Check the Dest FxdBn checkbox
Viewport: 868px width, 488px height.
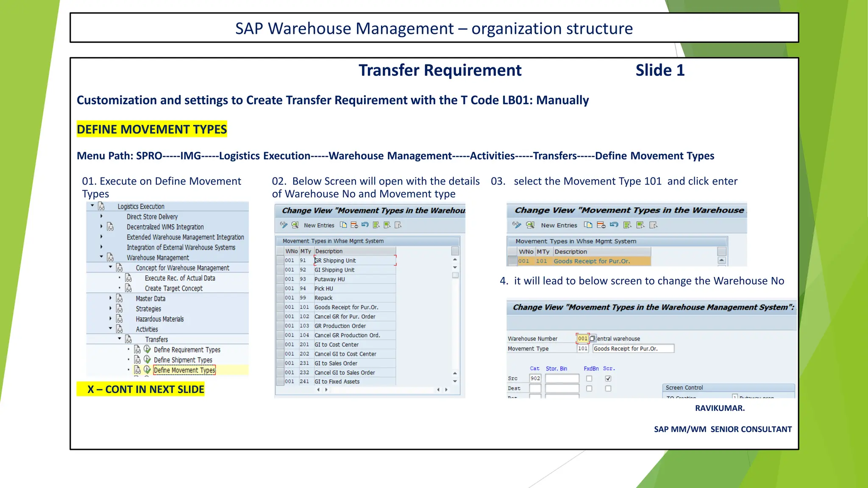click(589, 388)
